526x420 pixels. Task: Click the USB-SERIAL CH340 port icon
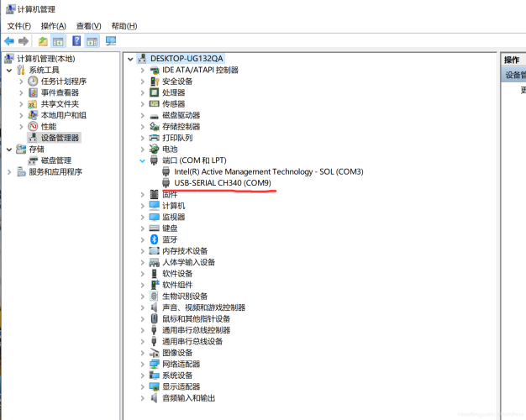(x=166, y=183)
